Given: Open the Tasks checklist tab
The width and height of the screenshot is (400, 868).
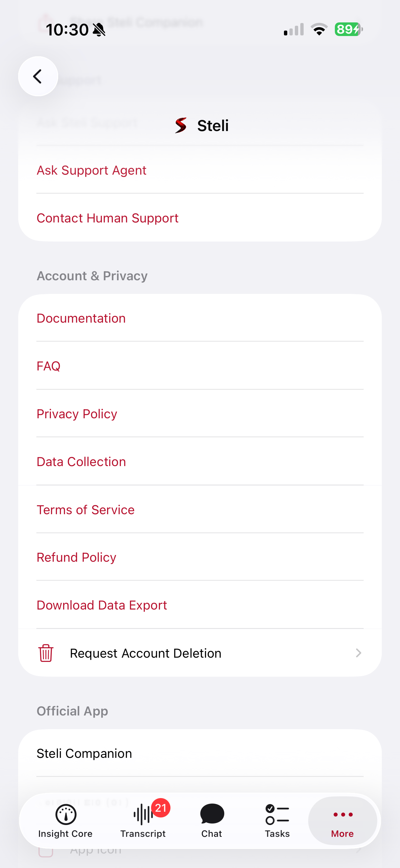Looking at the screenshot, I should pyautogui.click(x=277, y=814).
